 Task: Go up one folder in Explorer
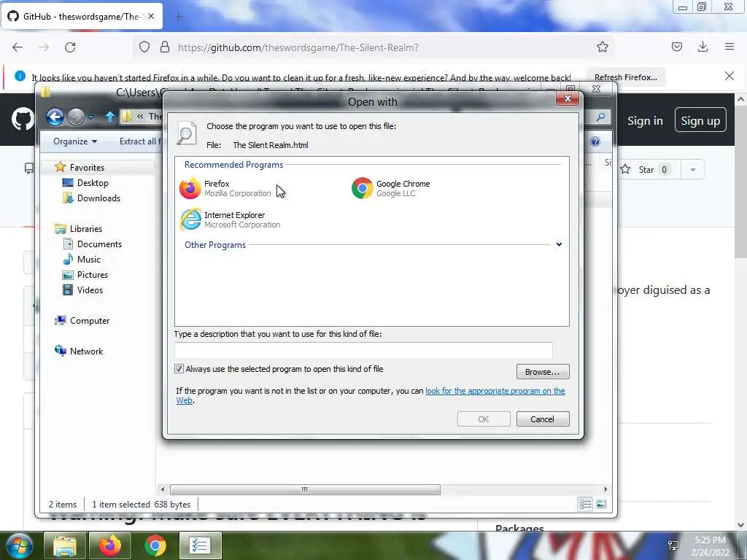point(109,117)
